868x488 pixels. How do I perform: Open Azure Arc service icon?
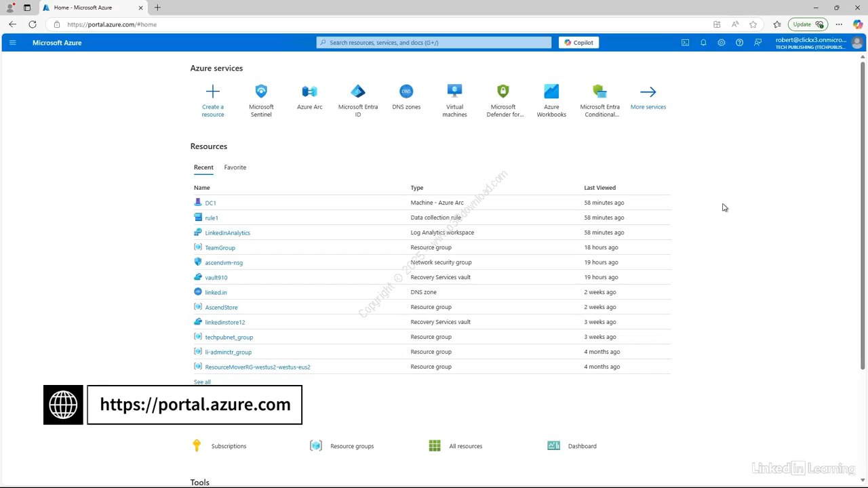pos(309,91)
